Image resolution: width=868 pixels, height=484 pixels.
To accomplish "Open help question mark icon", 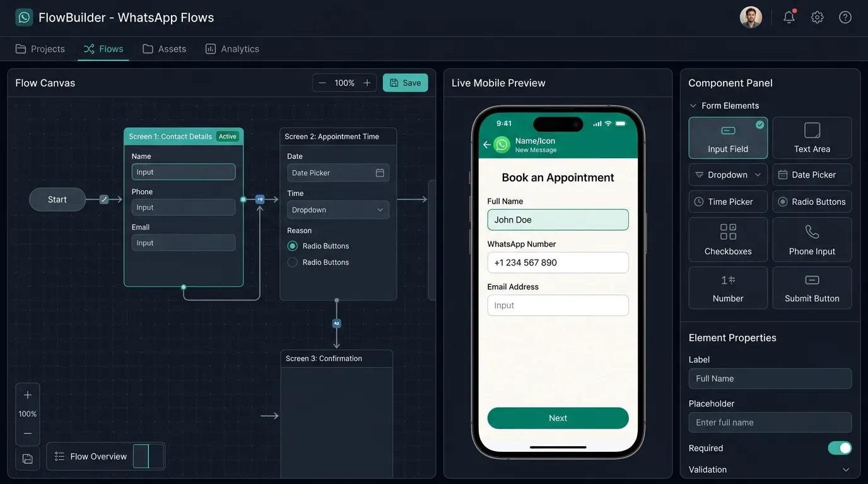I will tap(845, 18).
